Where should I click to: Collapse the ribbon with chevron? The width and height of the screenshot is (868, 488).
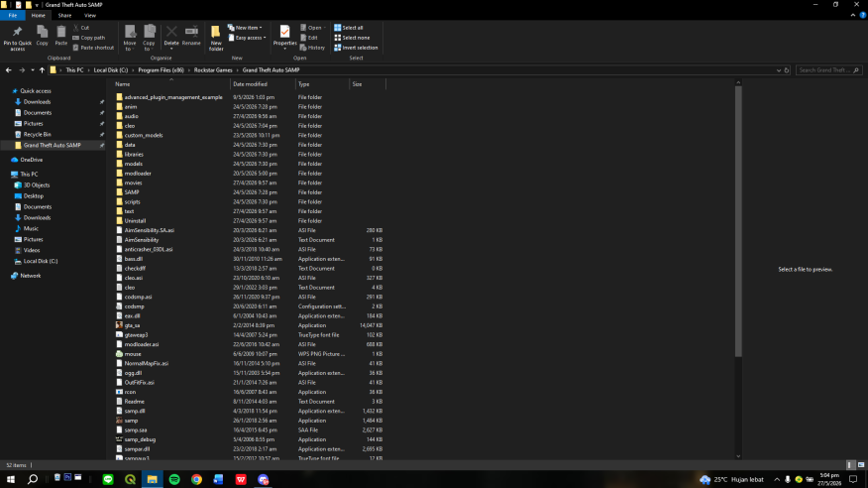pyautogui.click(x=853, y=16)
